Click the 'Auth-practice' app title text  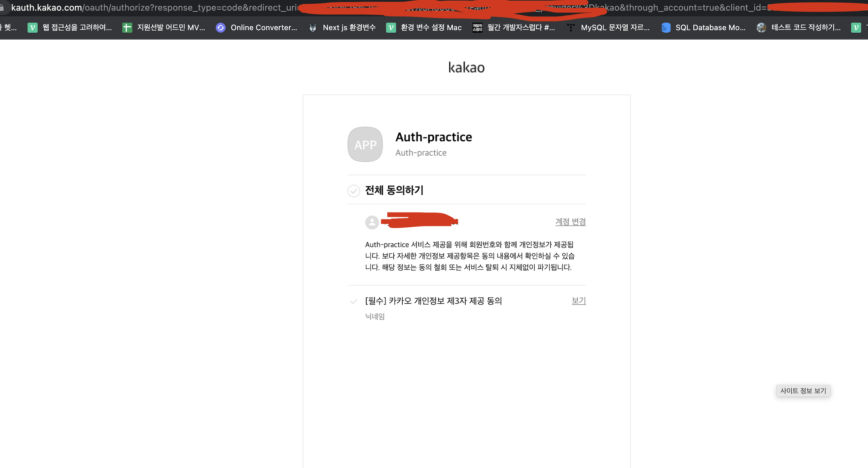point(434,138)
